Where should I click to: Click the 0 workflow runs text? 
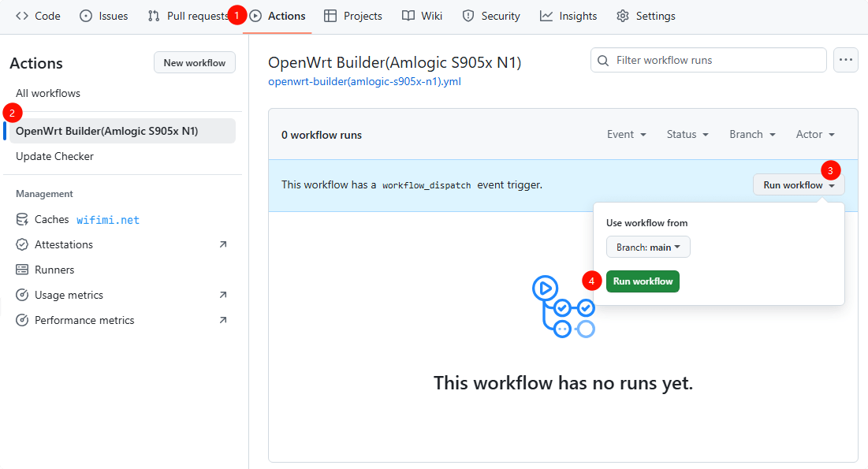322,135
